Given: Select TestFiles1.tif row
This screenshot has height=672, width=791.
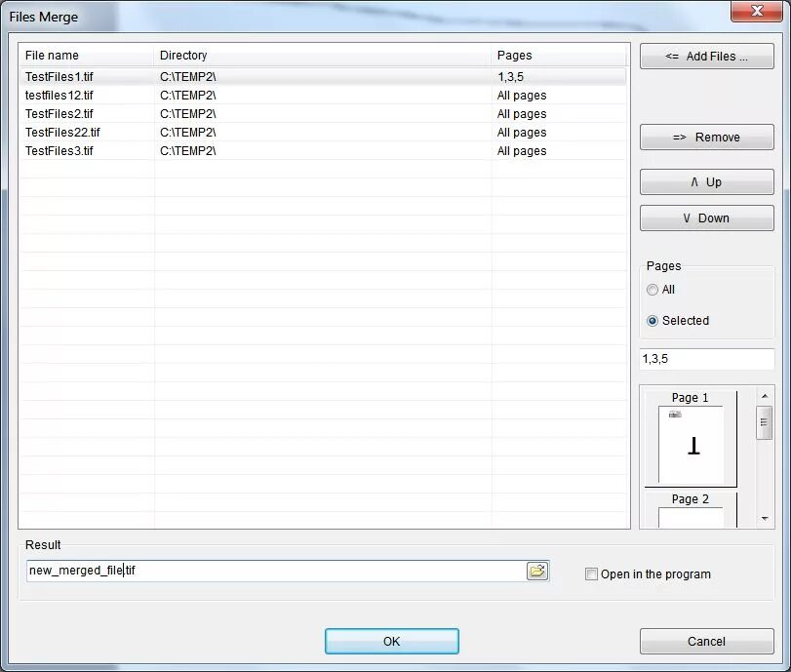Looking at the screenshot, I should [323, 77].
